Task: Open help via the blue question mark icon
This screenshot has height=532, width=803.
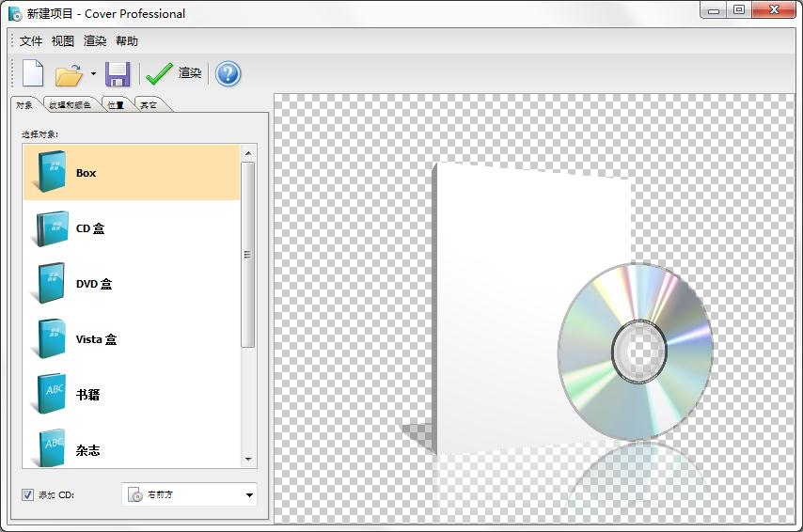Action: tap(228, 74)
